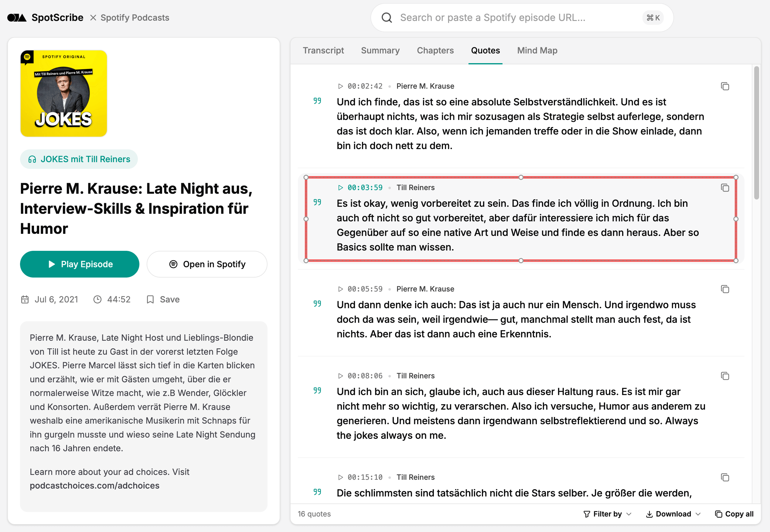Screen dimensions: 770x532
Task: Click the '16 quotes' count text
Action: [314, 514]
